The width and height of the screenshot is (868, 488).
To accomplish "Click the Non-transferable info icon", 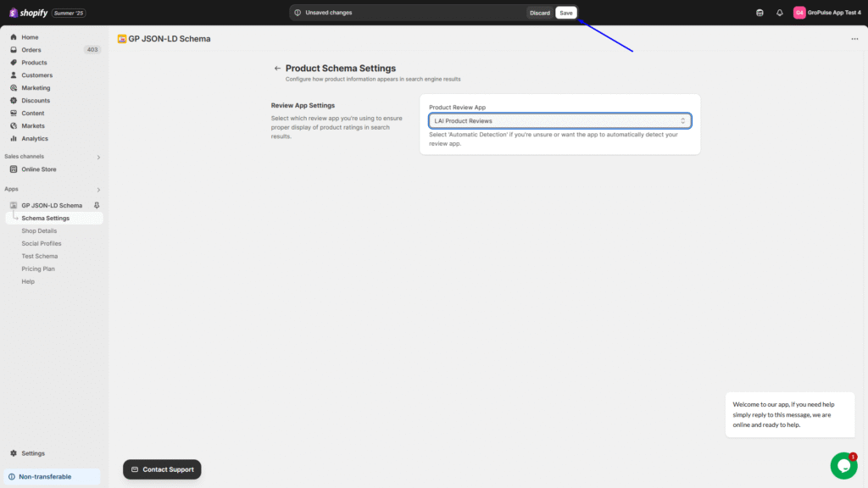I will 12,476.
